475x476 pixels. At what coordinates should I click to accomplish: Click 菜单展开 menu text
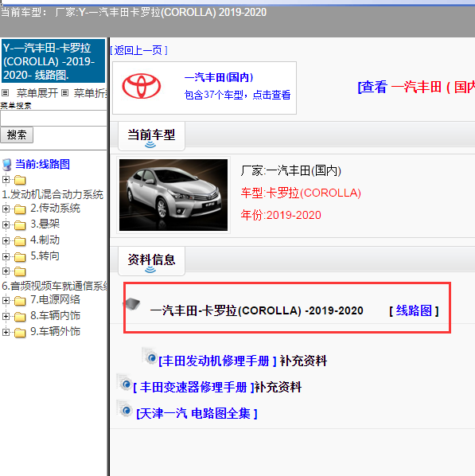coord(37,93)
